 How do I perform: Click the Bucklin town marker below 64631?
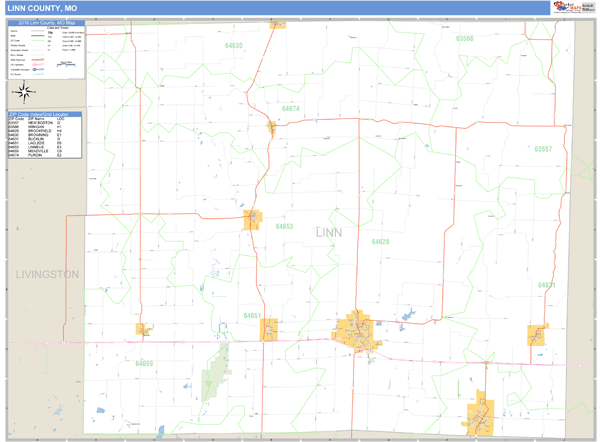pyautogui.click(x=537, y=335)
